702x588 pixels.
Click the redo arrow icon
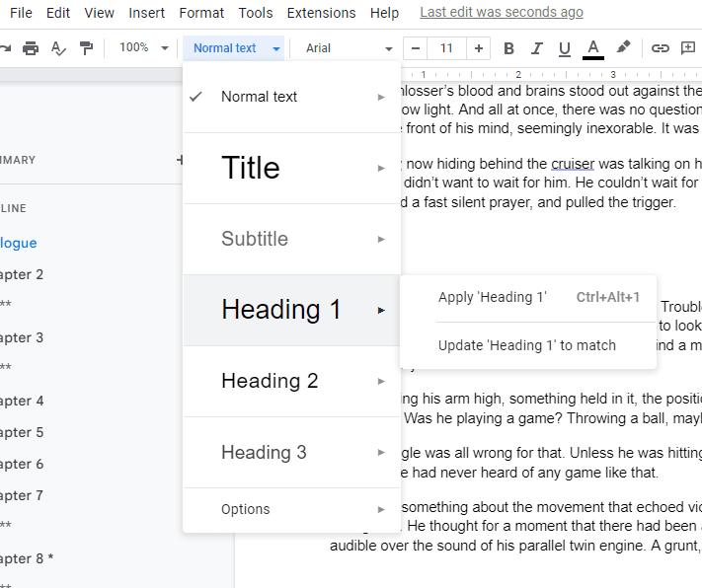pos(5,48)
